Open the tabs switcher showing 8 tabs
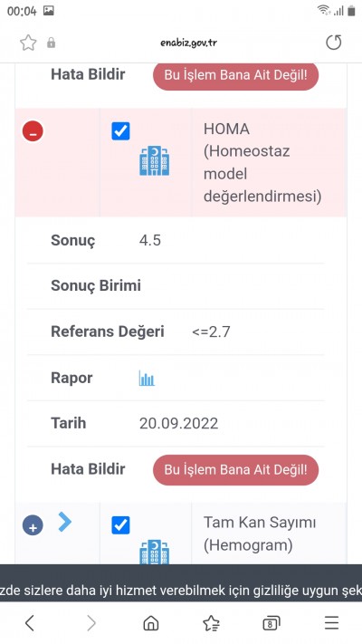The height and width of the screenshot is (644, 362). click(x=271, y=623)
